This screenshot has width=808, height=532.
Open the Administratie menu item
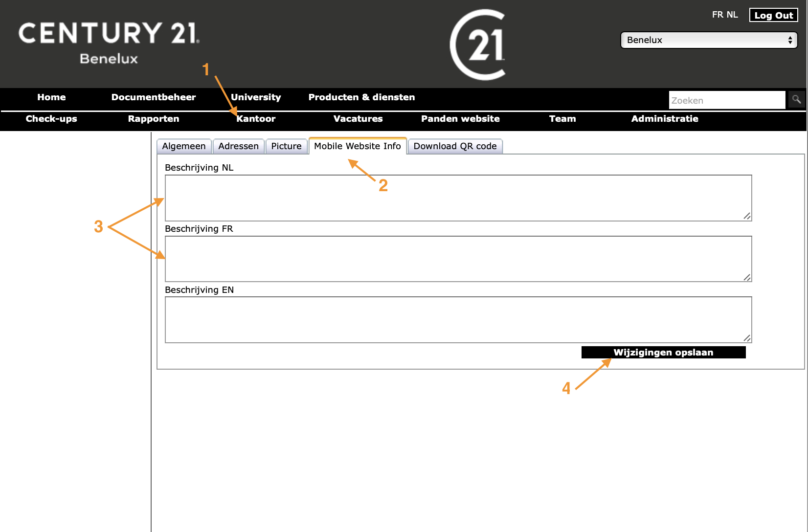pos(665,119)
